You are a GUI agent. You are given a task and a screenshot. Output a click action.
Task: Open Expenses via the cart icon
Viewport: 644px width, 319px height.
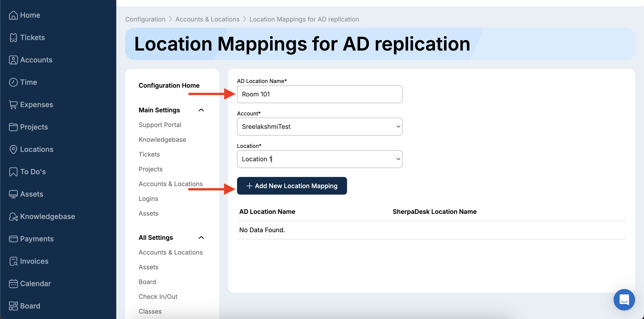pyautogui.click(x=13, y=105)
